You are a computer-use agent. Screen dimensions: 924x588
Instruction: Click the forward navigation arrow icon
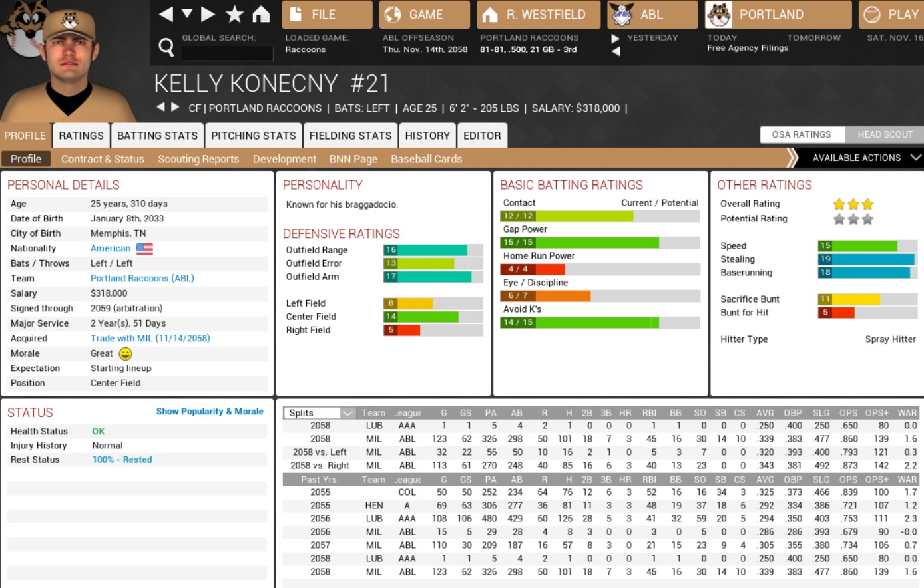click(x=208, y=14)
